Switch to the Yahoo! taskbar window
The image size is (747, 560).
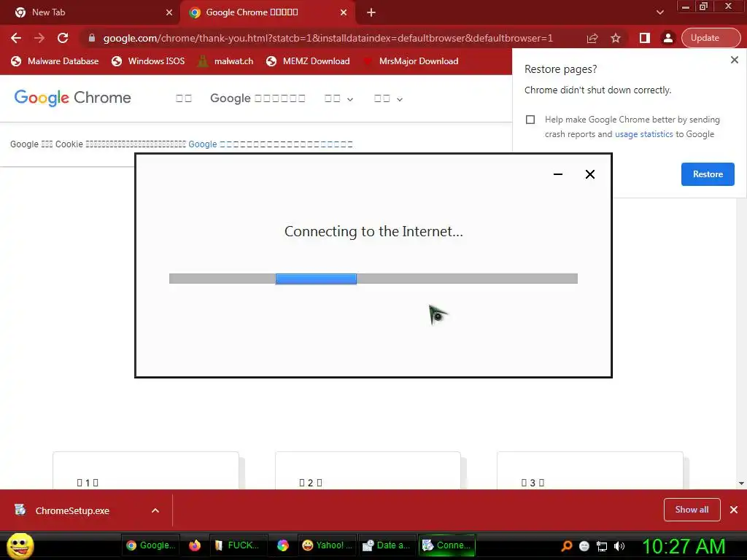point(327,545)
